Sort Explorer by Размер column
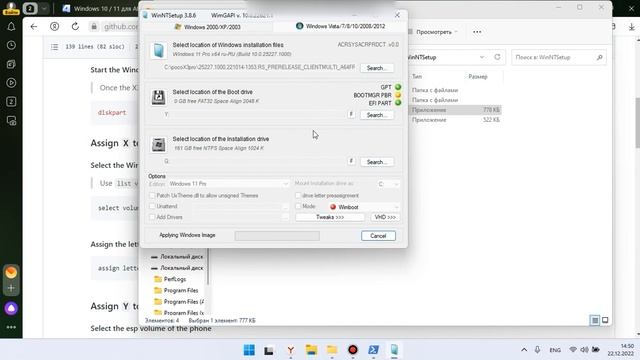 (x=478, y=76)
